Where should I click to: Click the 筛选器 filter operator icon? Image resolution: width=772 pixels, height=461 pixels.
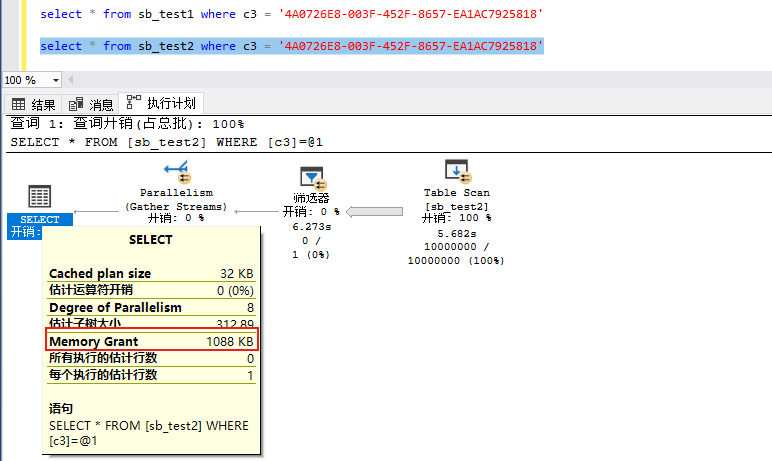click(x=313, y=177)
